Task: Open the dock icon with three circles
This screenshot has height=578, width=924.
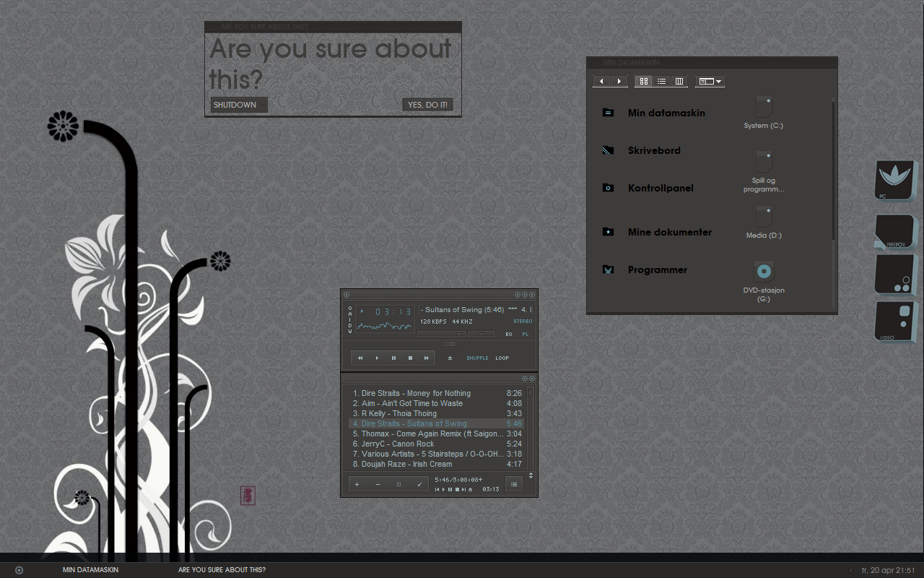Action: tap(895, 275)
